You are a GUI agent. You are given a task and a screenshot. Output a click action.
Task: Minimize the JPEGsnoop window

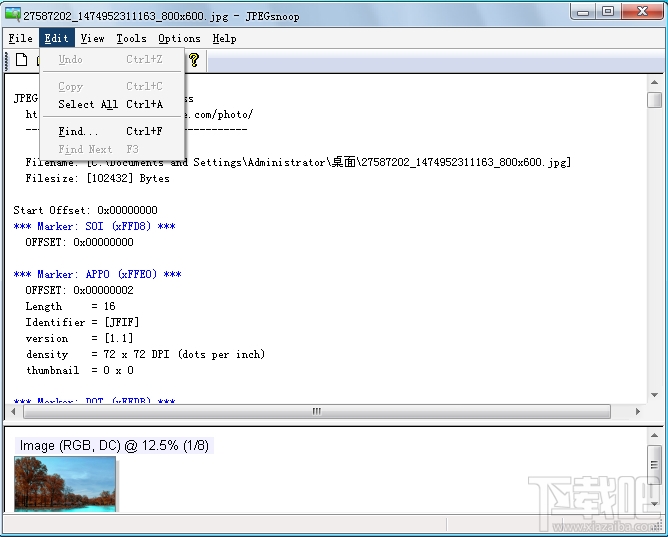point(583,11)
